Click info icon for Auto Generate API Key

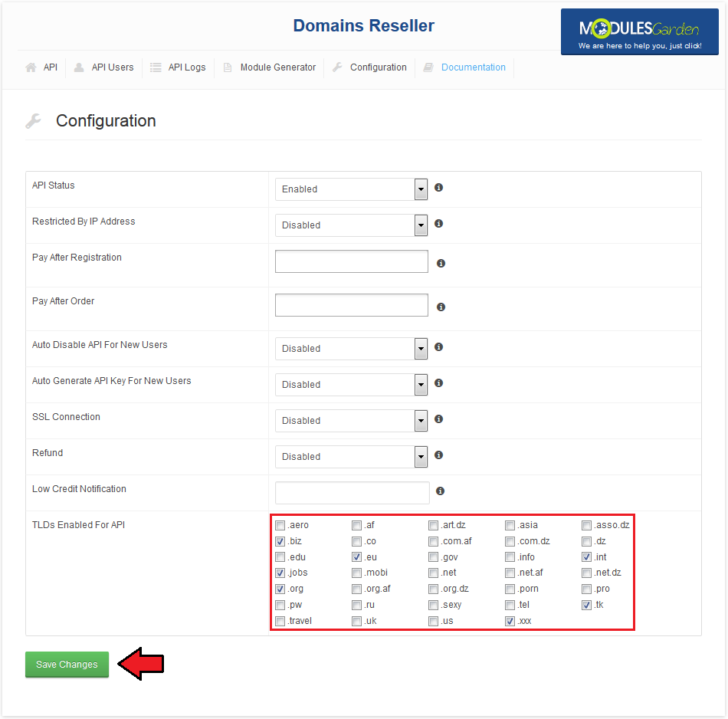coord(439,382)
